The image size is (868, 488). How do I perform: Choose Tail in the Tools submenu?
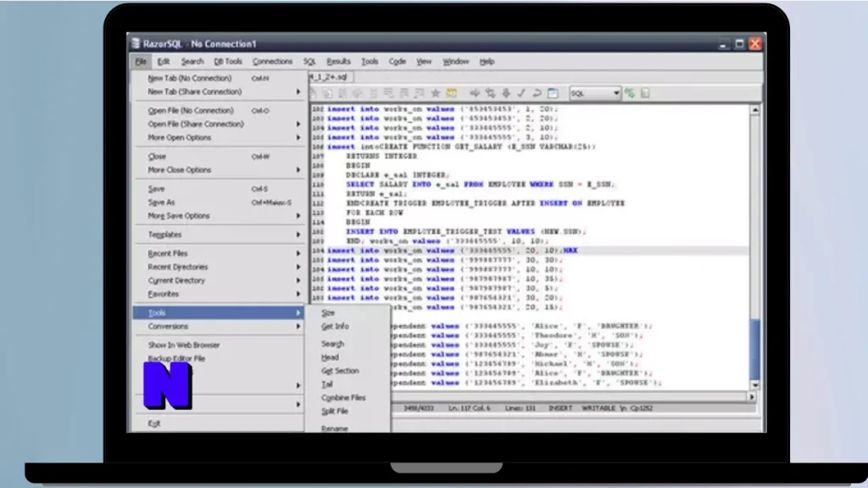[348, 384]
